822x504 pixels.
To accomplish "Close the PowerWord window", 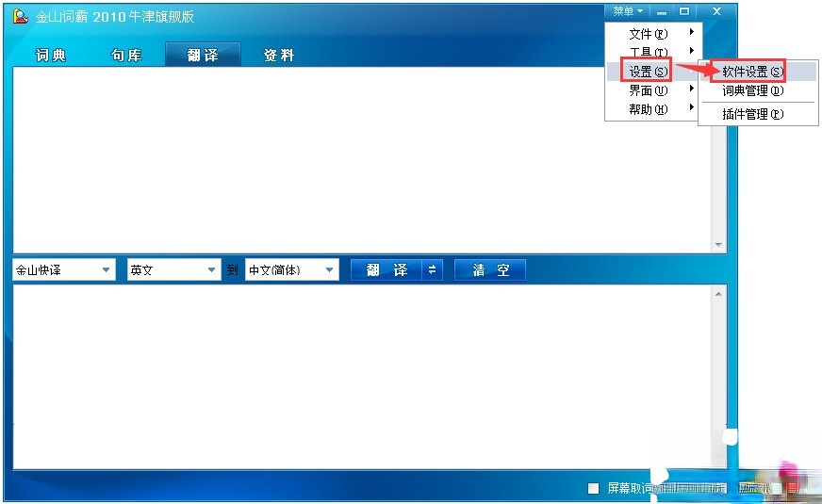I will (716, 11).
